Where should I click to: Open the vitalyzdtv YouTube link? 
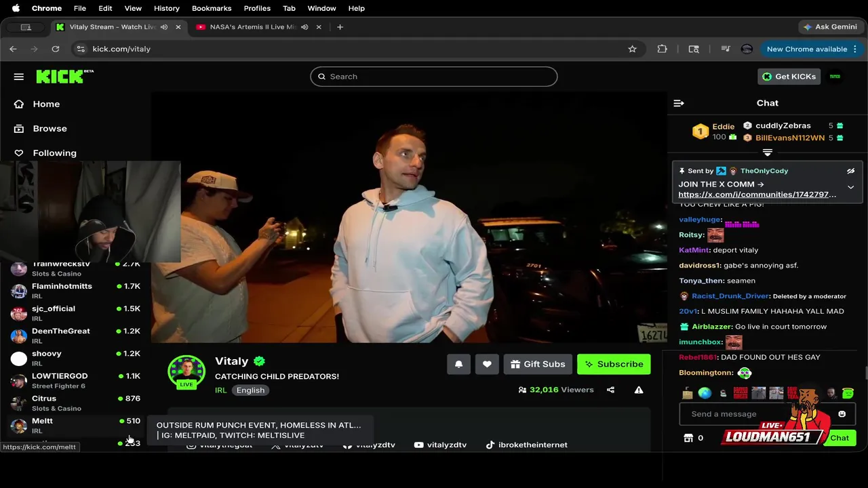440,445
